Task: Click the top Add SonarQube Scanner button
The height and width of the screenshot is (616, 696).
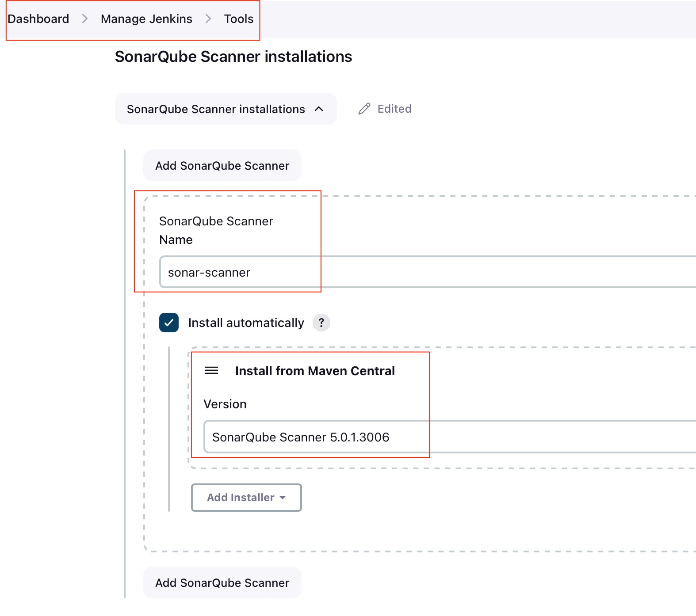Action: (222, 165)
